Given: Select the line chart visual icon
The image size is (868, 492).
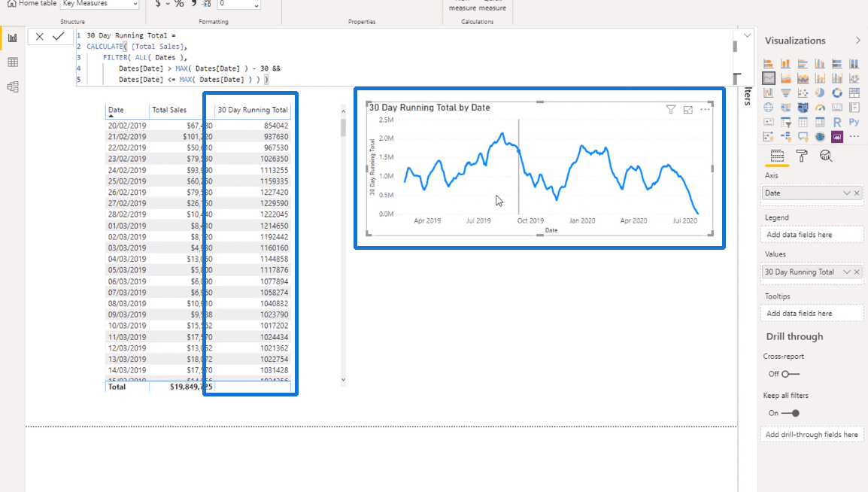Looking at the screenshot, I should [769, 78].
